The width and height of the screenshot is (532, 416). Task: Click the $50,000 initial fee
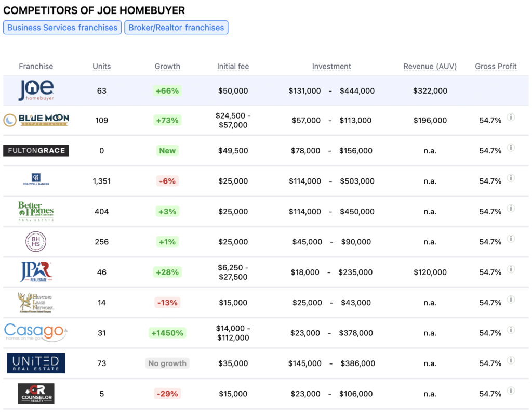233,90
